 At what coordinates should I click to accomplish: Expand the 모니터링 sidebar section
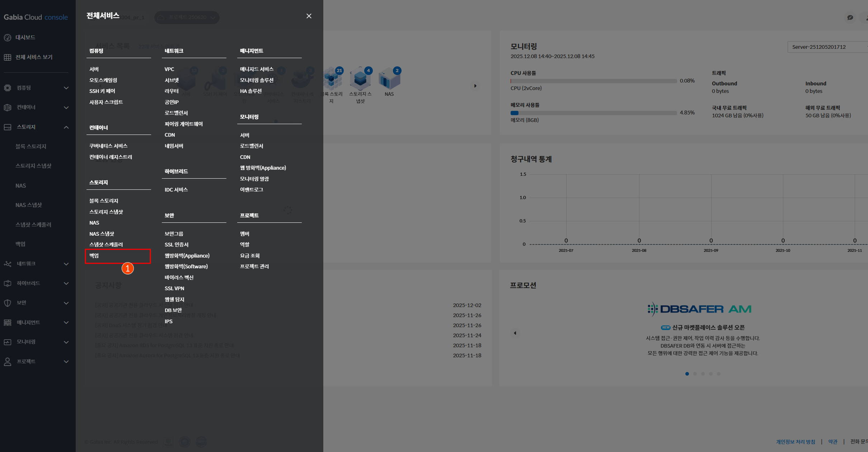click(x=66, y=342)
